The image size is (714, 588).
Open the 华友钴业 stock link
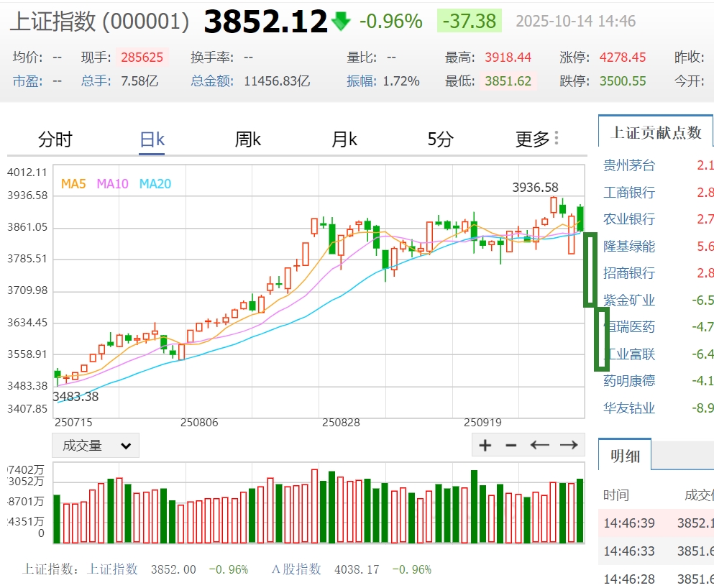tap(629, 408)
